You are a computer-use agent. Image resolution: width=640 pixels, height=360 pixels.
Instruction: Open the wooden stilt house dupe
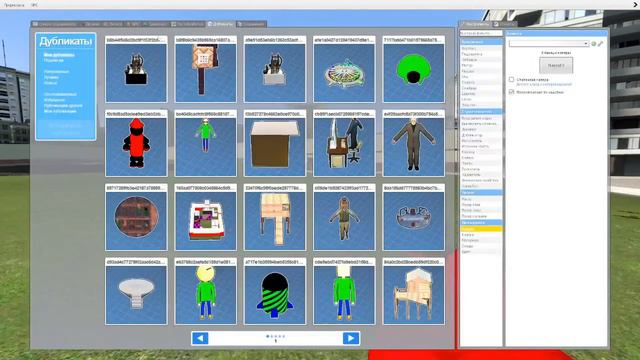(413, 291)
